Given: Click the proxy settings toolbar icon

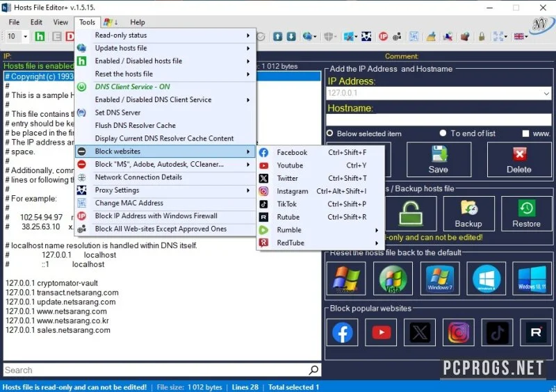Looking at the screenshot, I should click(366, 36).
